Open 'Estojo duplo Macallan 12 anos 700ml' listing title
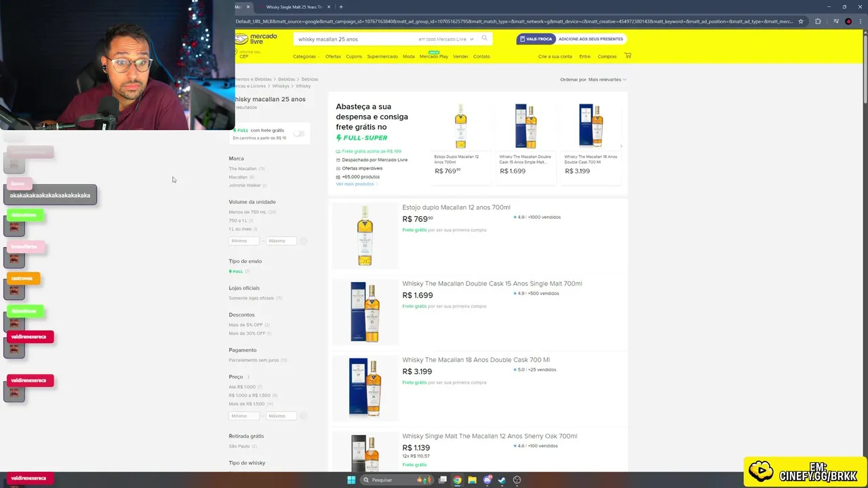Viewport: 868px width, 488px height. coord(456,207)
